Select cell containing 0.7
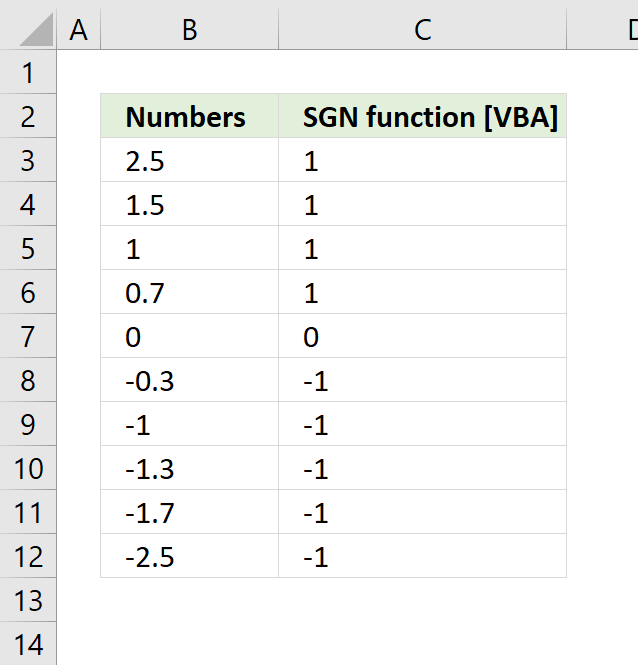Viewport: 638px width, 665px height. pos(189,293)
